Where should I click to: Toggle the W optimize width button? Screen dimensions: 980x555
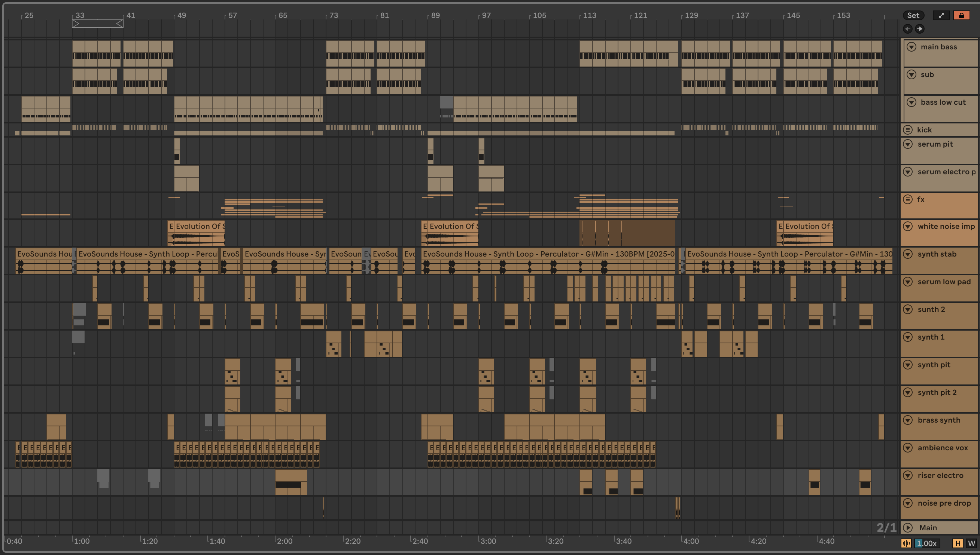click(971, 543)
